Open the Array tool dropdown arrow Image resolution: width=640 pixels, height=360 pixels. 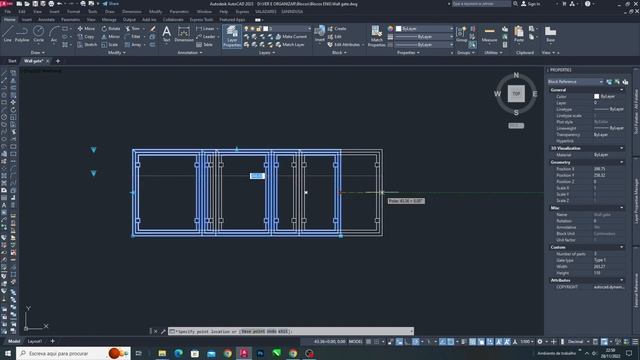coord(145,44)
